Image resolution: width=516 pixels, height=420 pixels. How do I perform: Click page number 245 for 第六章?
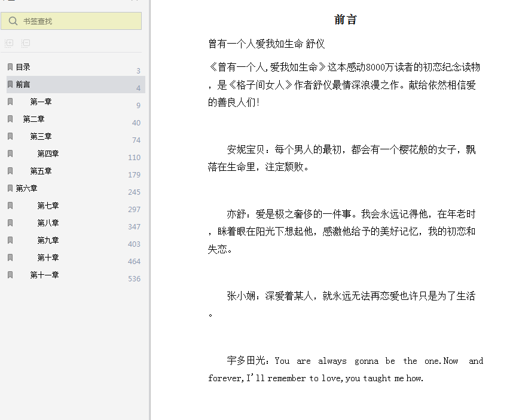point(135,192)
